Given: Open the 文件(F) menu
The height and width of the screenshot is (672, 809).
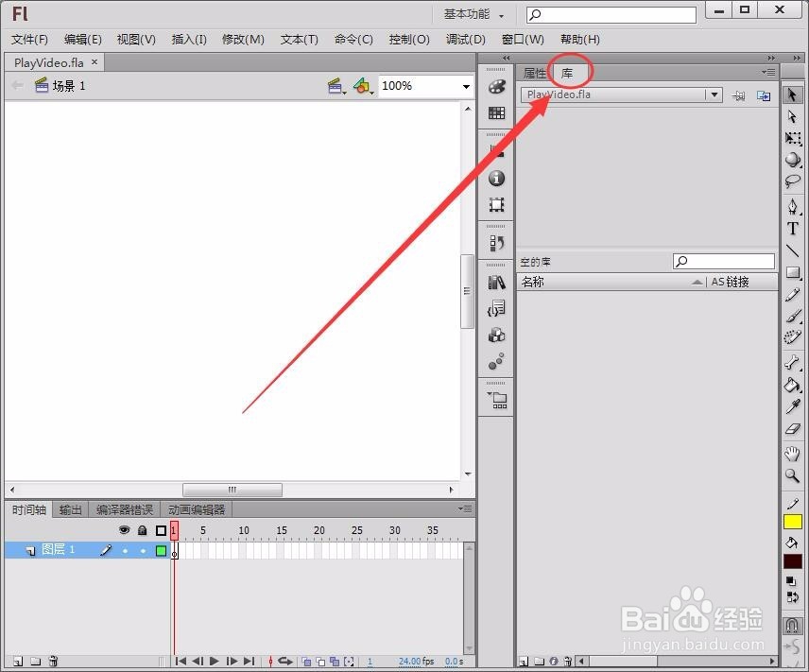Looking at the screenshot, I should pos(29,40).
